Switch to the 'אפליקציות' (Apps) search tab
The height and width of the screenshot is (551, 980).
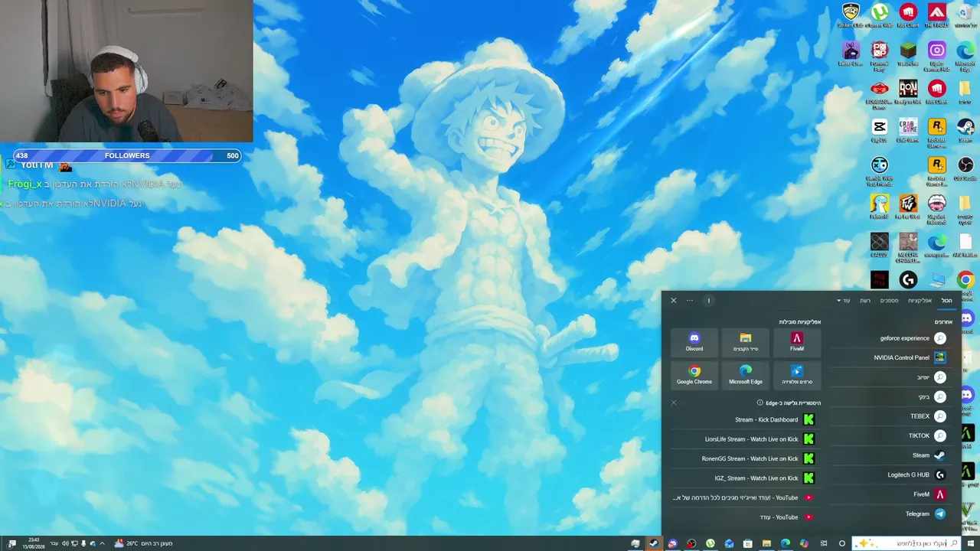(920, 301)
